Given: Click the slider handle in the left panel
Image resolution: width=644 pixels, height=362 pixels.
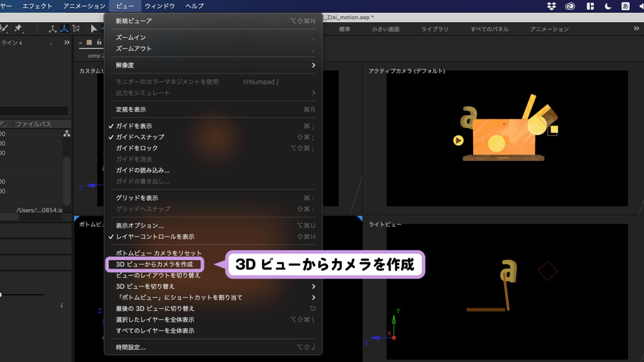Looking at the screenshot, I should click(1, 295).
